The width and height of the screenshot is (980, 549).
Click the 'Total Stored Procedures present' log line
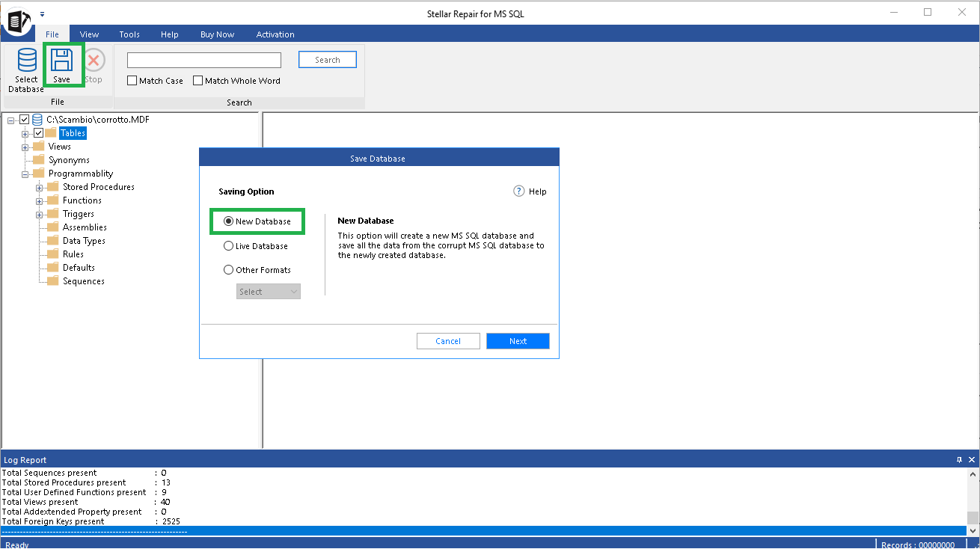tap(86, 482)
